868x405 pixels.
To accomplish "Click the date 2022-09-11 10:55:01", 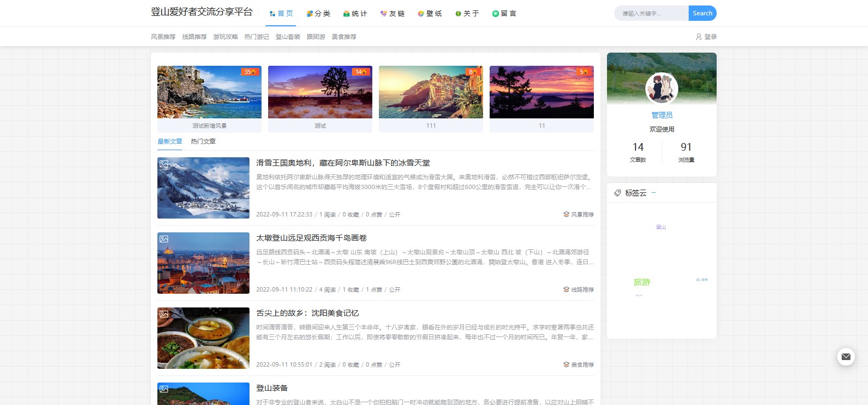I will tap(284, 364).
